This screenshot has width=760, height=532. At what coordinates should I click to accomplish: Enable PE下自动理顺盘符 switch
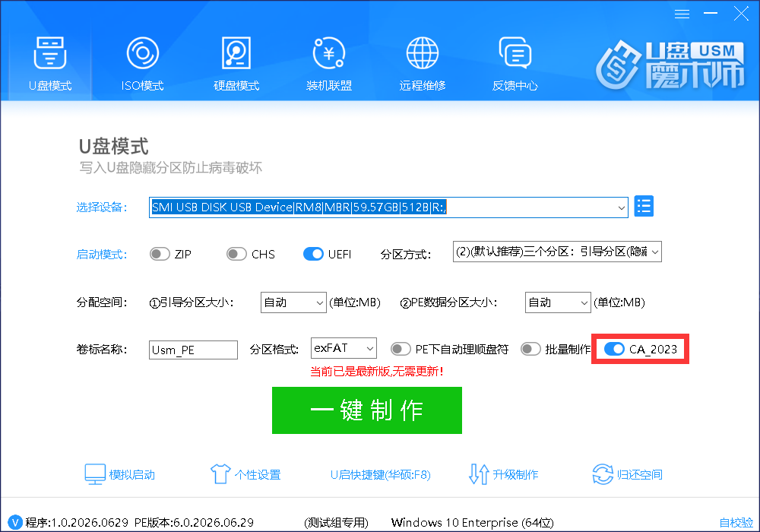[401, 349]
